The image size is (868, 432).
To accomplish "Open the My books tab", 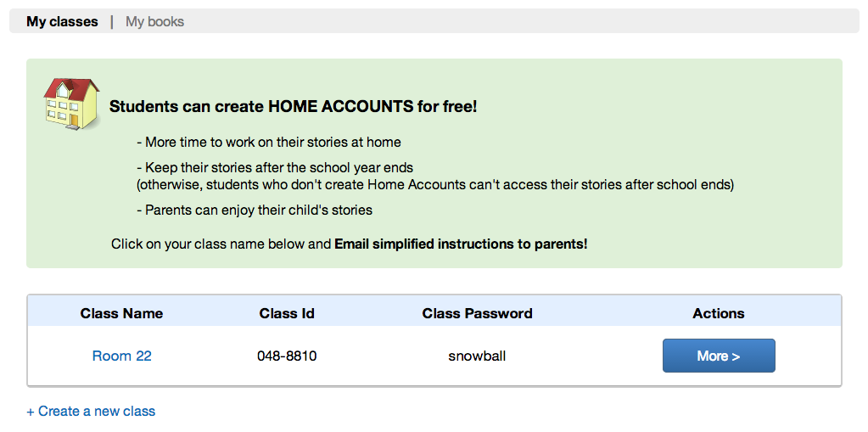I will 154,21.
